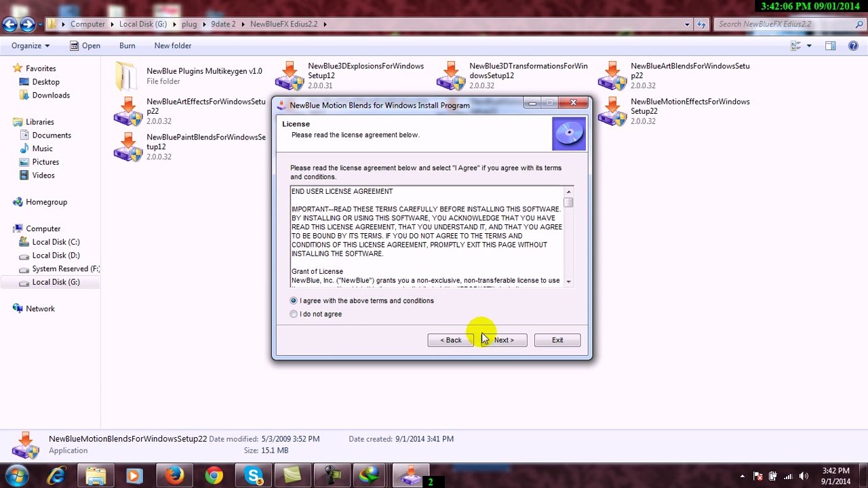Open NewBlue3DExplosionsForWindowsSetup12 installer icon
This screenshot has width=868, height=488.
pos(290,75)
